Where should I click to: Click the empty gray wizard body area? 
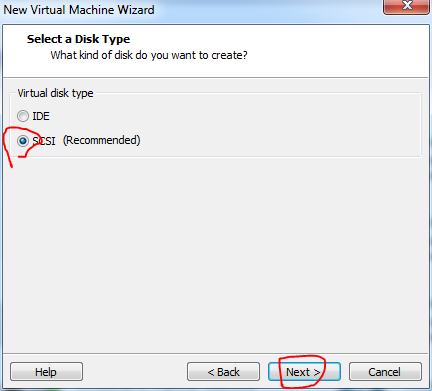216,253
